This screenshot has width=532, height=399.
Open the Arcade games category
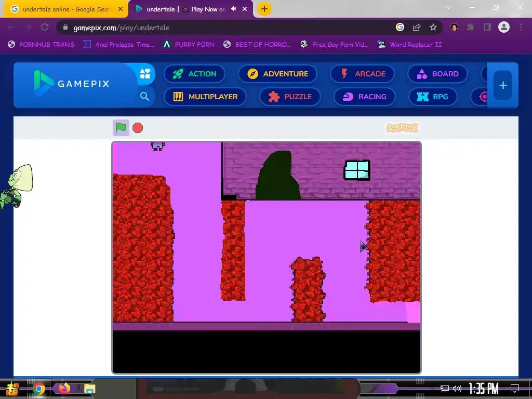[362, 74]
